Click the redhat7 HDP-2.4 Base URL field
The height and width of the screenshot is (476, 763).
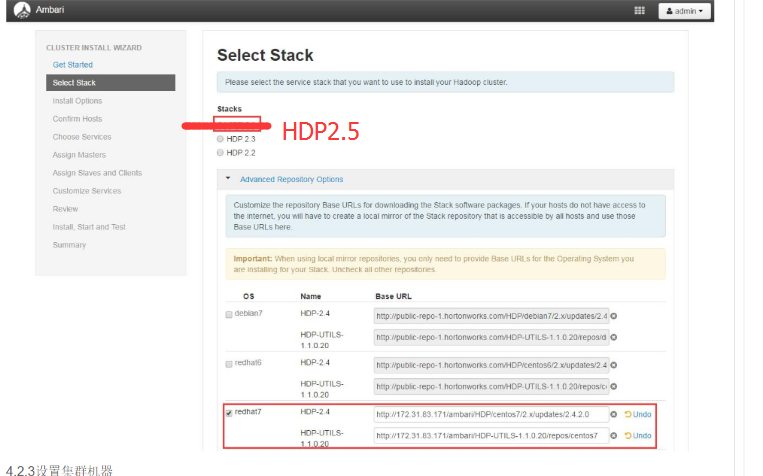point(490,414)
